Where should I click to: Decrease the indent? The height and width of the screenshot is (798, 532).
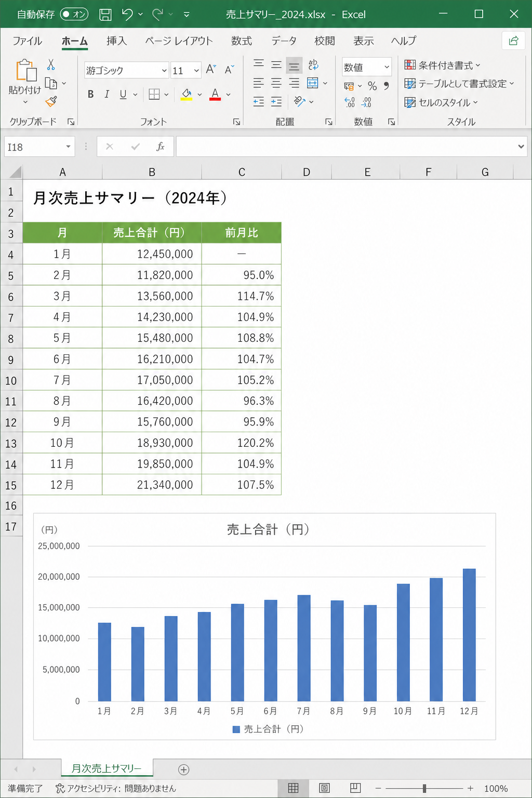pos(259,101)
